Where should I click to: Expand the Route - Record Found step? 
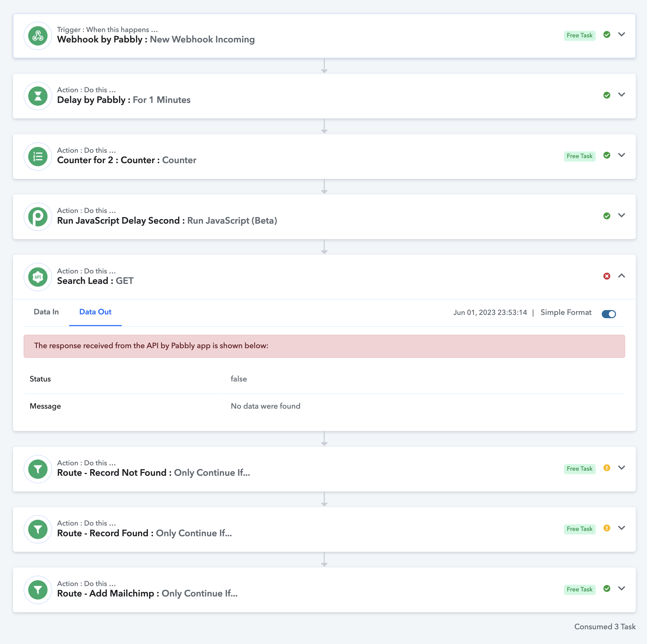point(622,528)
